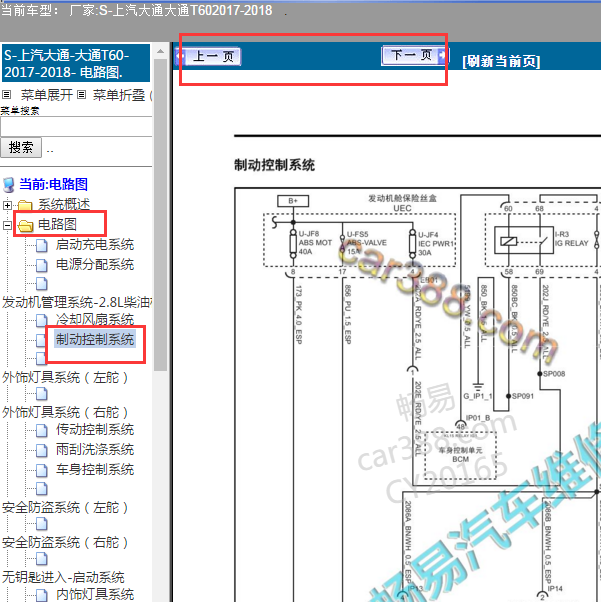This screenshot has height=602, width=601.
Task: Open 传动控制系统 page
Action: (x=95, y=429)
